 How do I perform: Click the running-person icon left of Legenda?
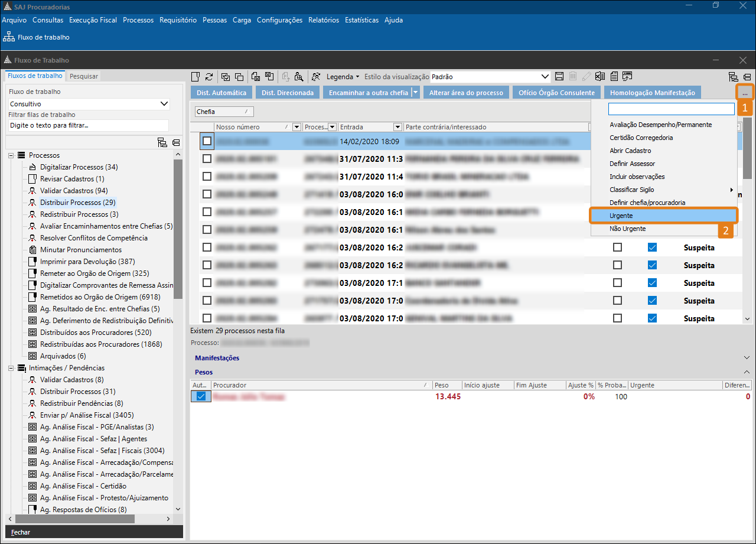pos(317,76)
